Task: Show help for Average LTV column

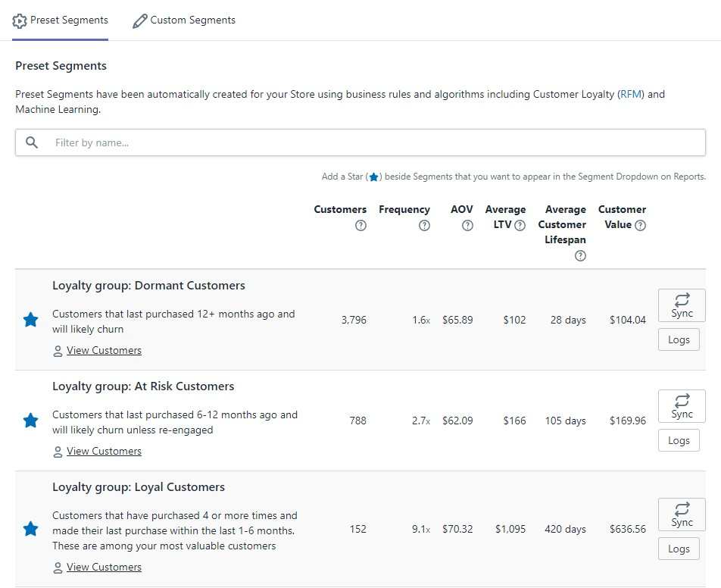Action: point(520,226)
